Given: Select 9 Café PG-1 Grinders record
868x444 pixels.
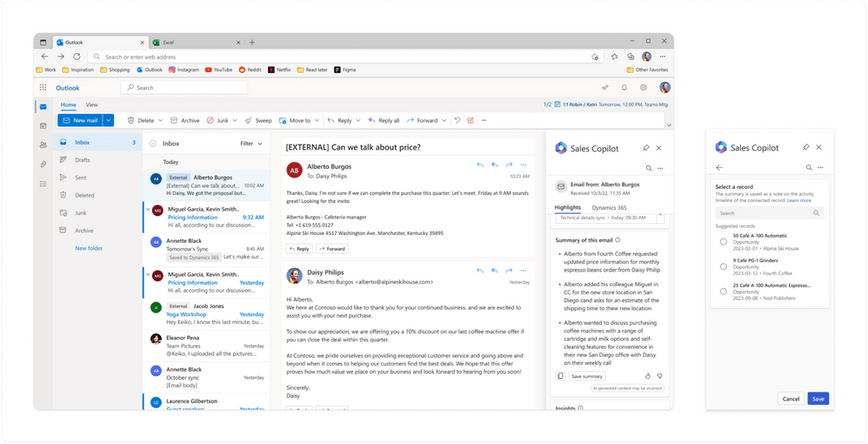Looking at the screenshot, I should coord(723,266).
